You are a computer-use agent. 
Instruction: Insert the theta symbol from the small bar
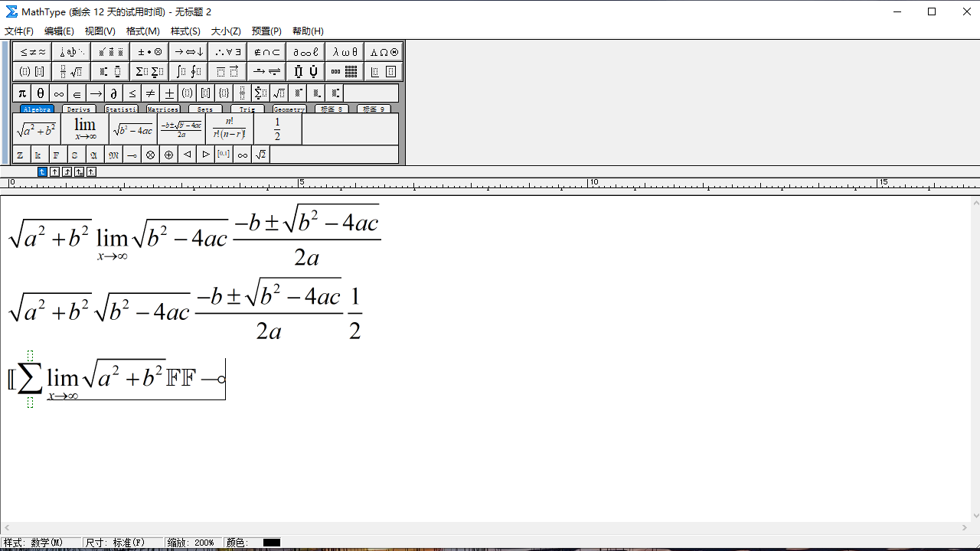[41, 93]
